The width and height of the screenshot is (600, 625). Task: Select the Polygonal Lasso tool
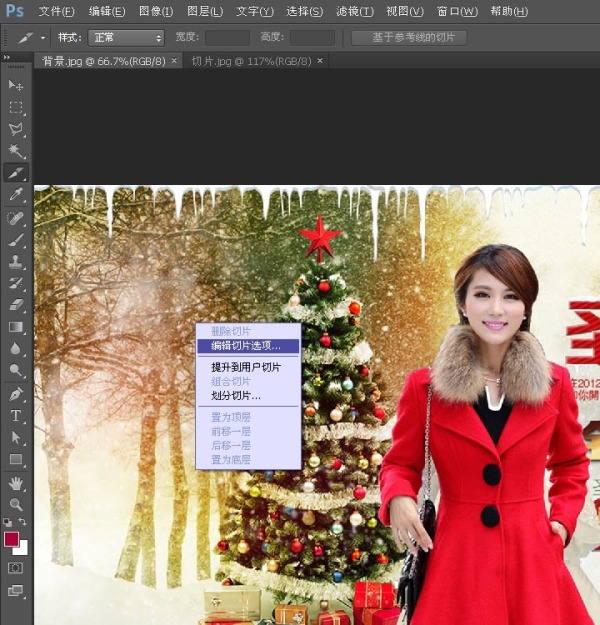pos(16,129)
